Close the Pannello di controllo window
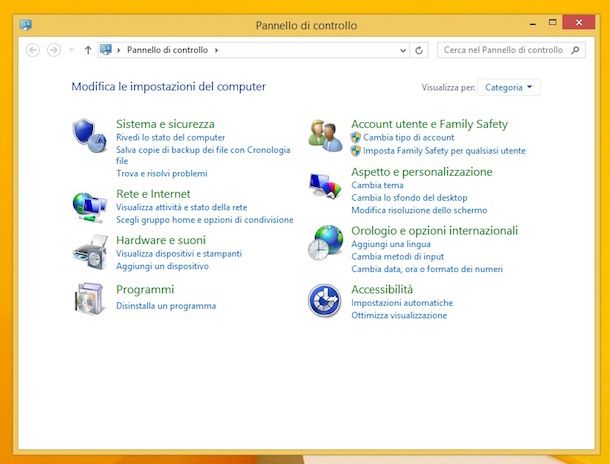 pyautogui.click(x=579, y=22)
